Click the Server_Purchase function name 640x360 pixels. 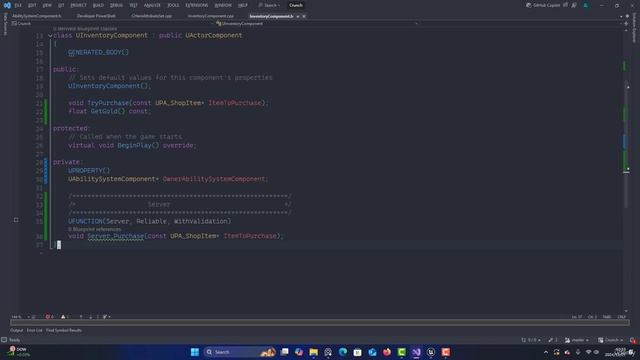pyautogui.click(x=116, y=236)
